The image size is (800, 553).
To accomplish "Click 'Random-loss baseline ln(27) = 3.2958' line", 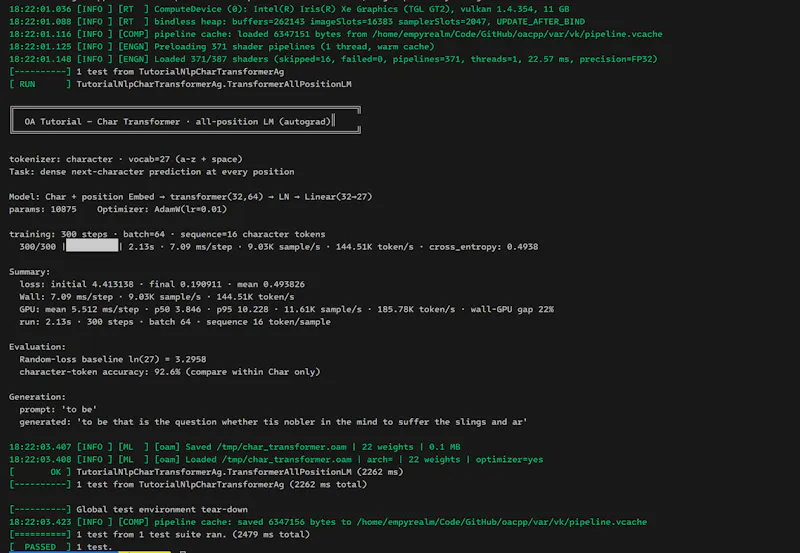I will 113,359.
